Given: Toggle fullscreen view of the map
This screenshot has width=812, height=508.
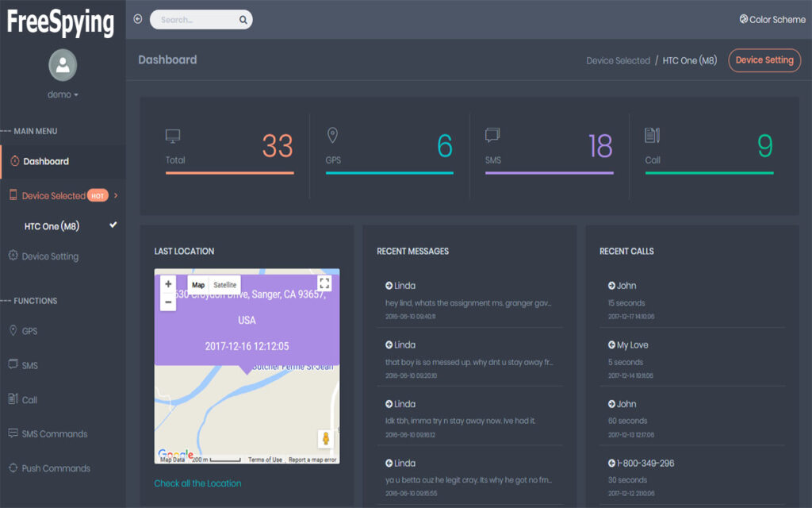Looking at the screenshot, I should click(324, 283).
